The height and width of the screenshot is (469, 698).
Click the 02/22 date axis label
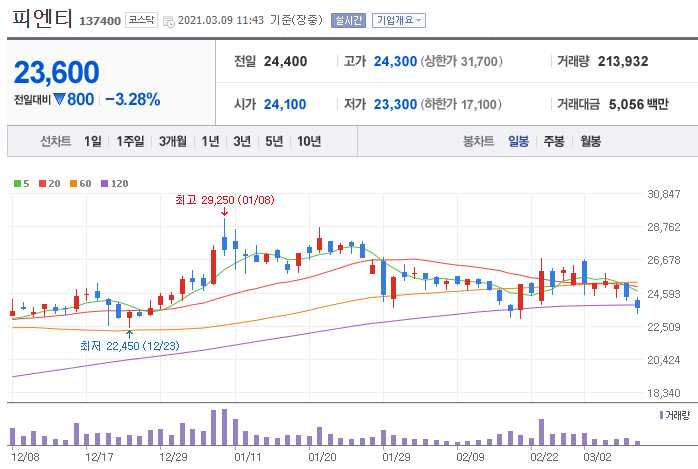click(544, 457)
